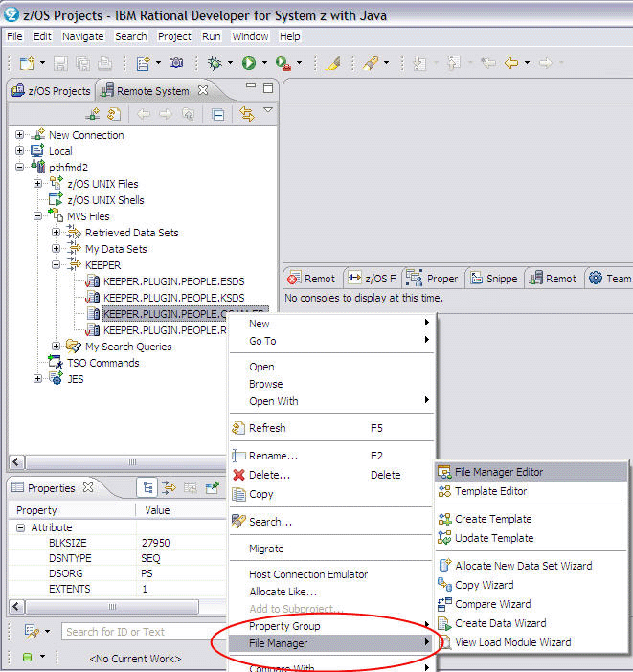The image size is (633, 672).
Task: Click the Search for ID or Text field
Action: pos(134,632)
